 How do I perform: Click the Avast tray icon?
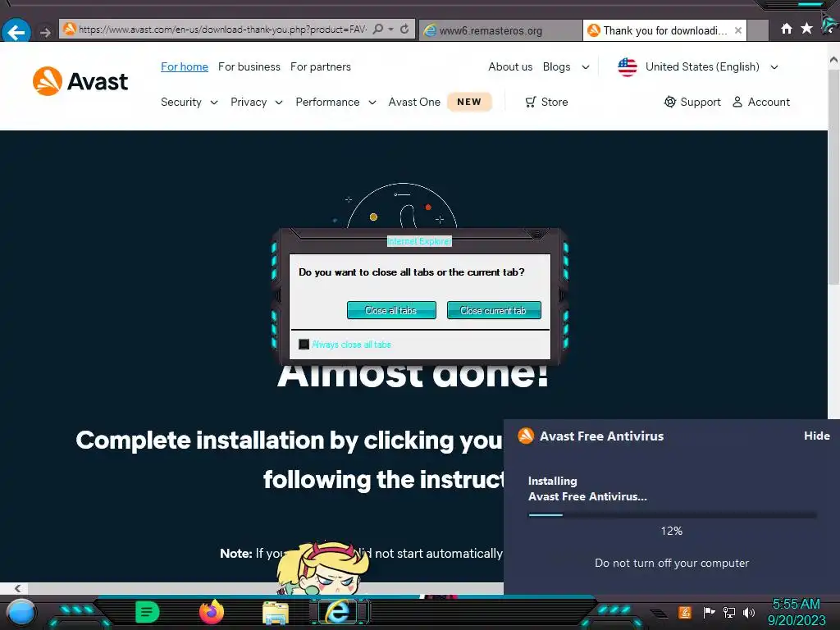click(x=685, y=612)
